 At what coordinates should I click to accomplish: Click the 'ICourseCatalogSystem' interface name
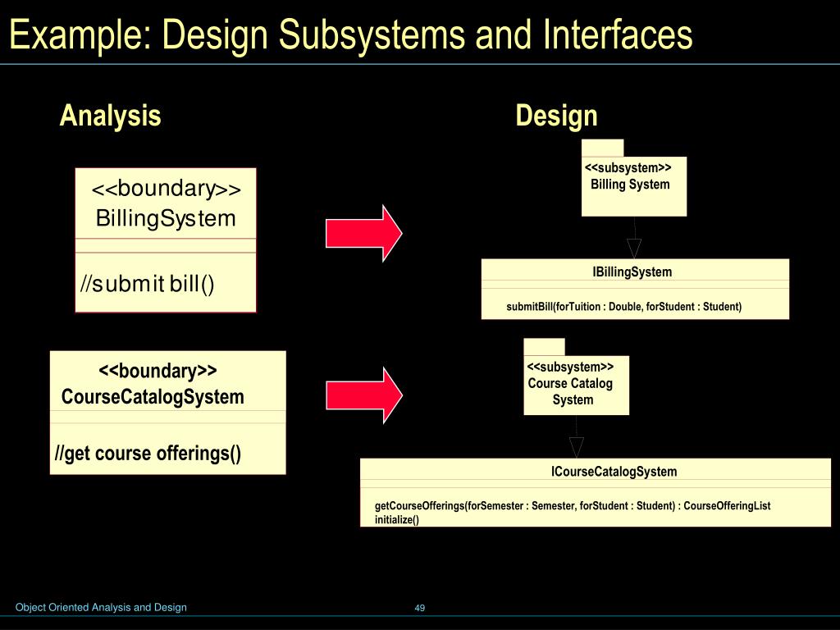pos(614,472)
